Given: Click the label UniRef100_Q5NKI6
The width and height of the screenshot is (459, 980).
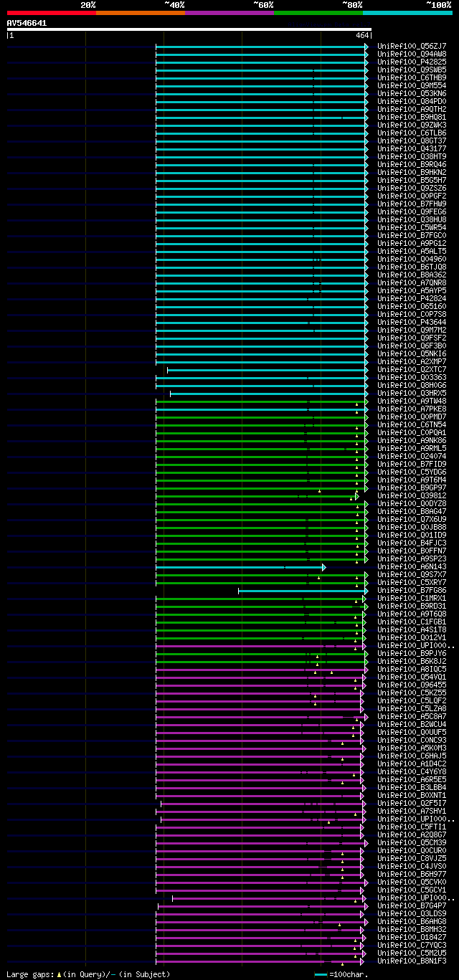Looking at the screenshot, I should (412, 353).
